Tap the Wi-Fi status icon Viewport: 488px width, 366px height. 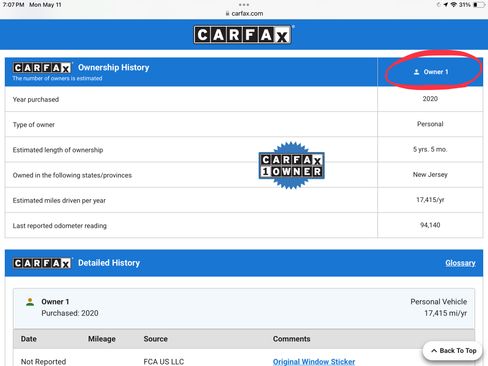tap(453, 5)
